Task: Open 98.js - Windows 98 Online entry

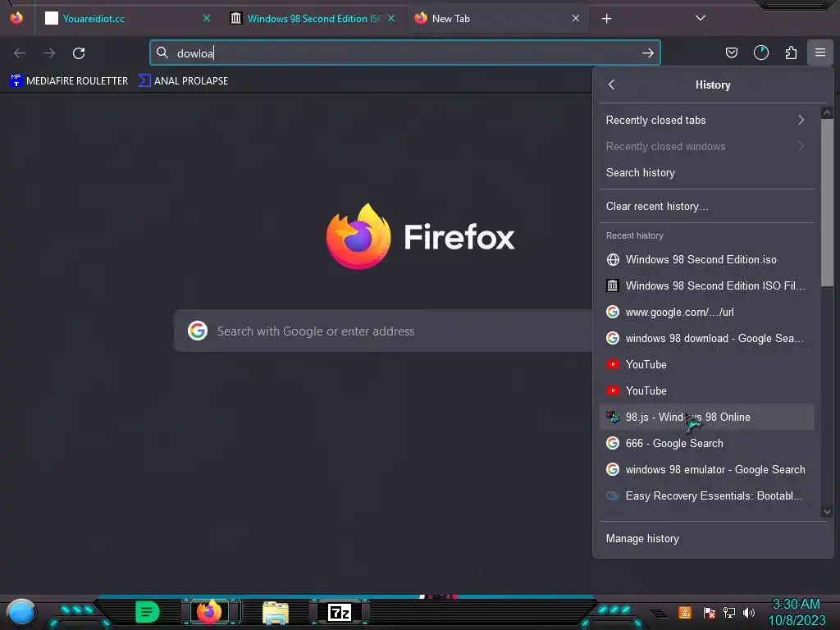Action: [706, 417]
